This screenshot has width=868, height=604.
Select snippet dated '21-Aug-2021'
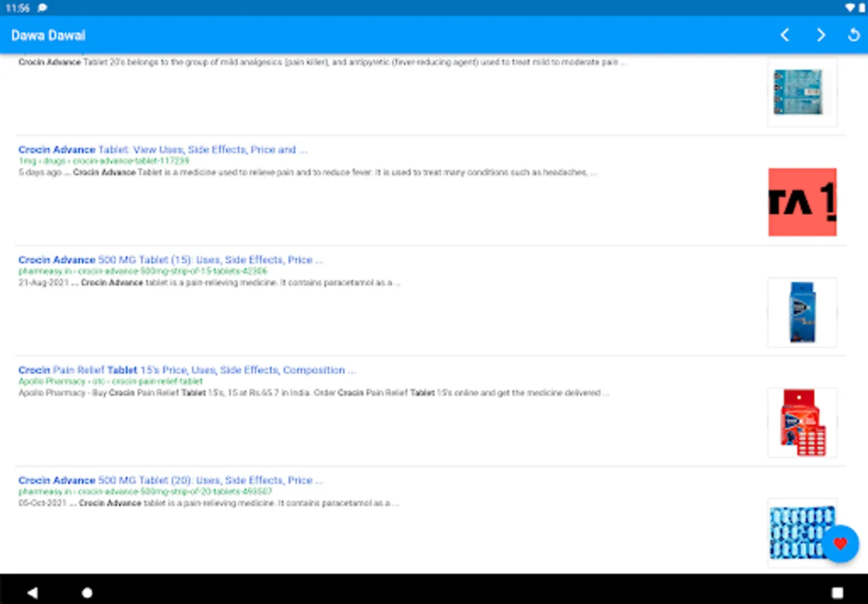pos(209,283)
